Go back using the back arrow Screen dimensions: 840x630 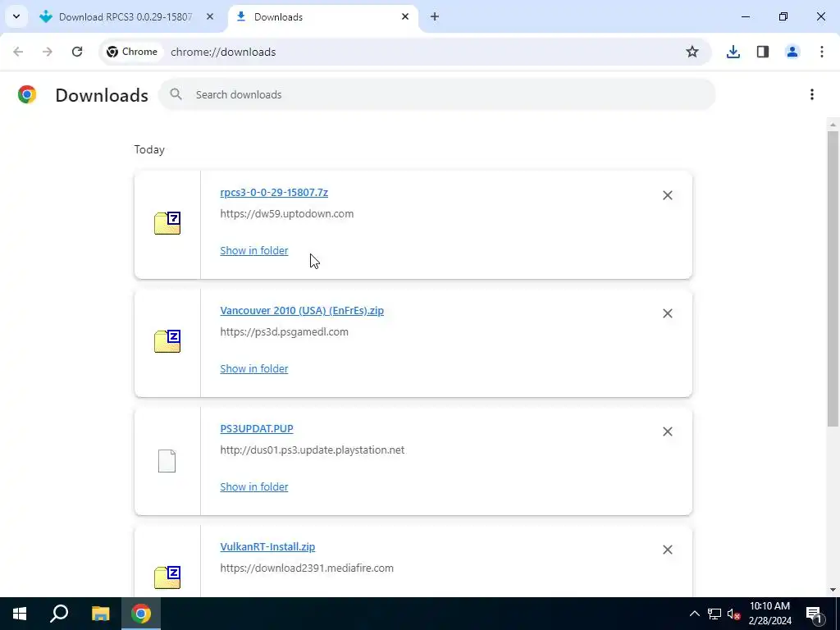point(18,52)
